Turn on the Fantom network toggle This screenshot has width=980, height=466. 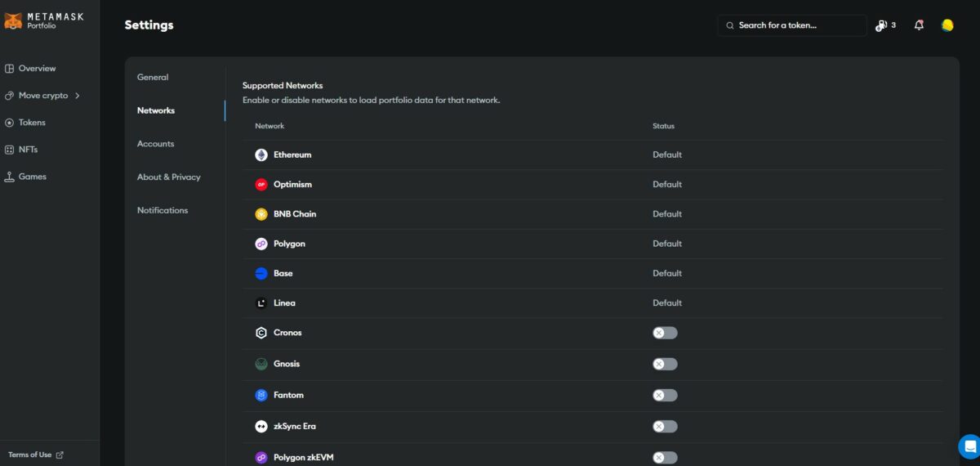pyautogui.click(x=665, y=395)
